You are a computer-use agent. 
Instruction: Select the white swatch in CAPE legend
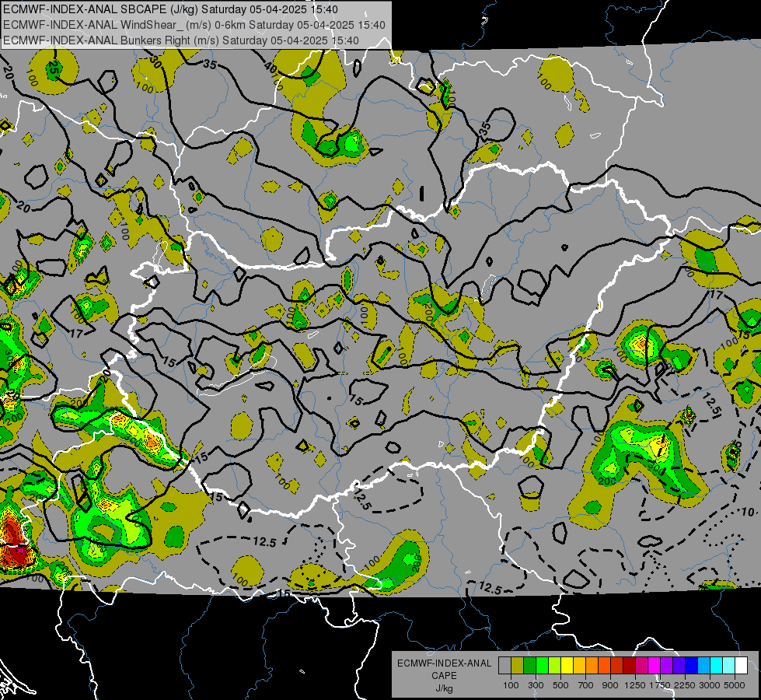741,666
